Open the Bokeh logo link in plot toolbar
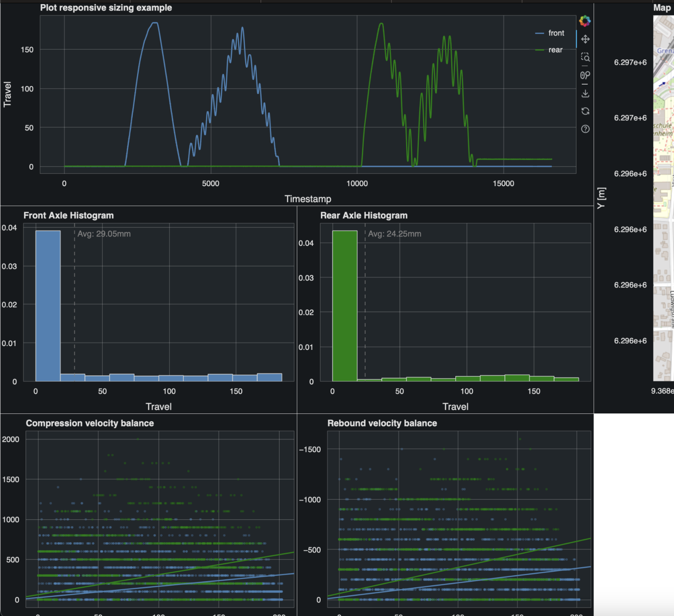 pos(585,21)
